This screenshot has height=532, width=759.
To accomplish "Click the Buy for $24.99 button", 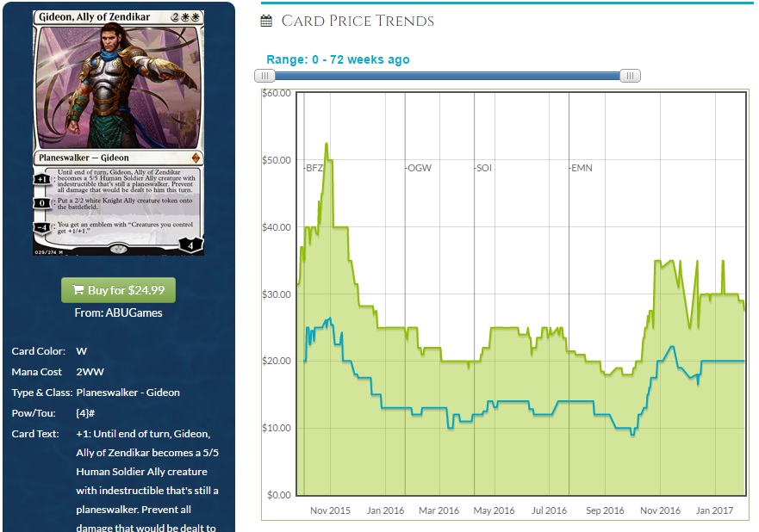I will coord(118,290).
